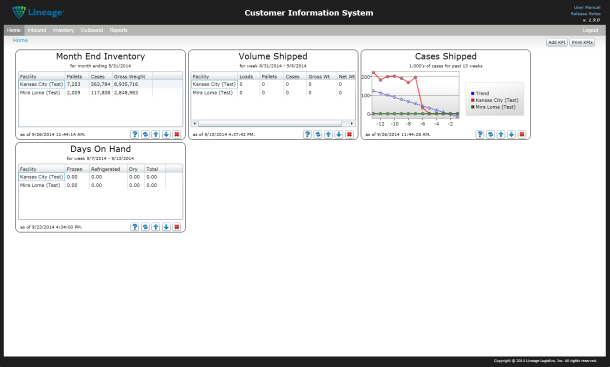Open the User Manual link
The image size is (610, 367).
coord(587,7)
